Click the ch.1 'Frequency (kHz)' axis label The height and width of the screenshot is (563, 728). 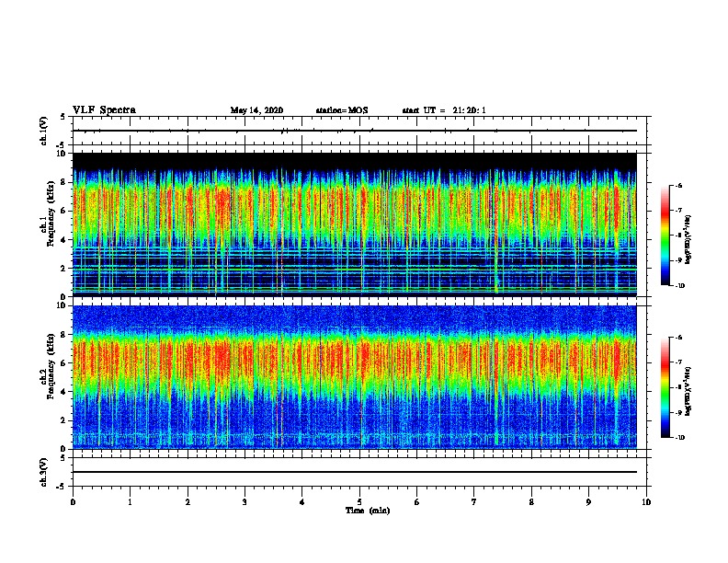51,213
